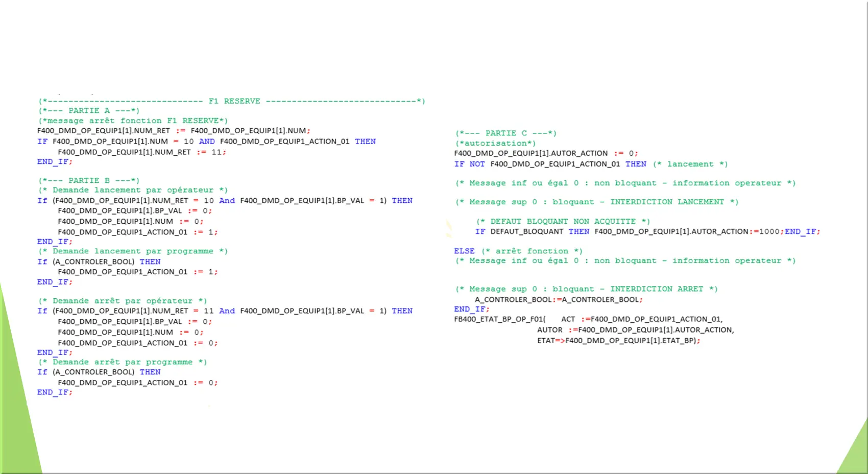The width and height of the screenshot is (868, 474).
Task: Select 'If (A_CONTROLER_BOOL) THEN' below 'arrêt par programme'
Action: [x=99, y=372]
